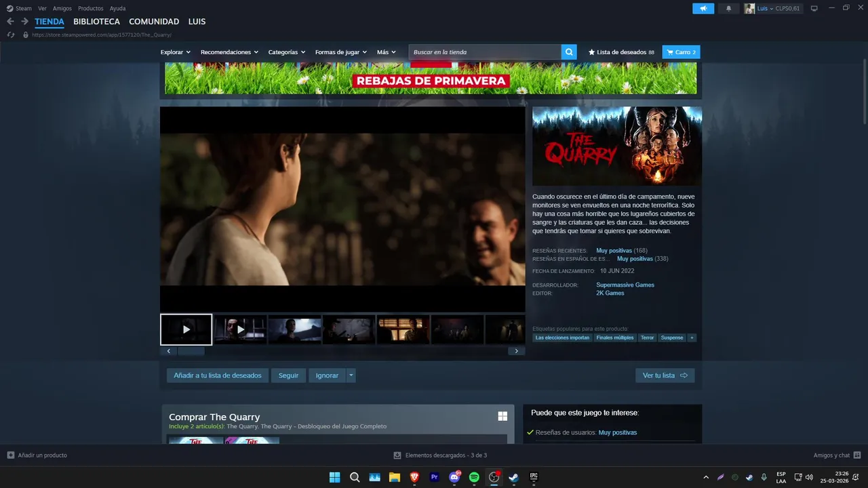
Task: Open the Más dropdown menu
Action: [x=387, y=52]
